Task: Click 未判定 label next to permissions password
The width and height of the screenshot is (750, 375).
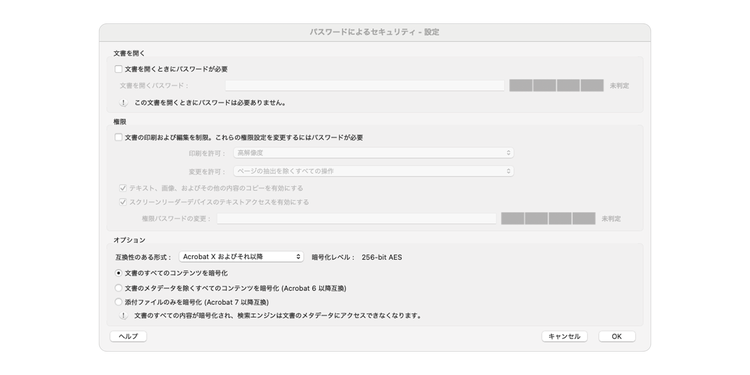Action: click(x=611, y=219)
